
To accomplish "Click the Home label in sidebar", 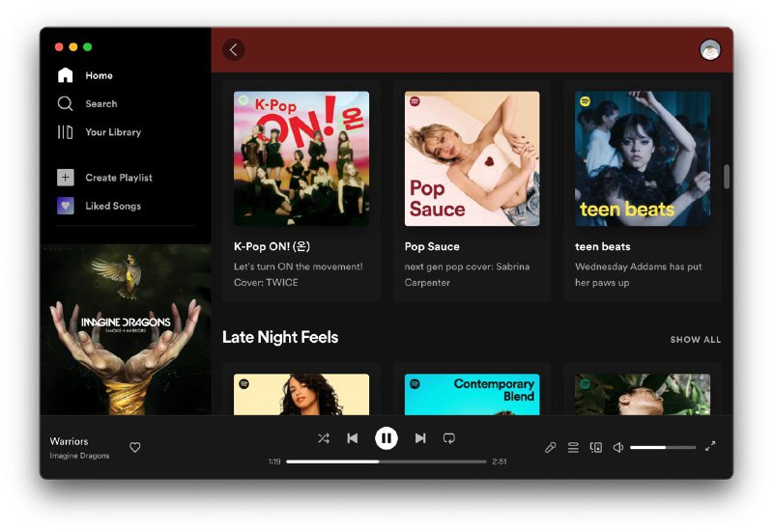I will pyautogui.click(x=100, y=75).
